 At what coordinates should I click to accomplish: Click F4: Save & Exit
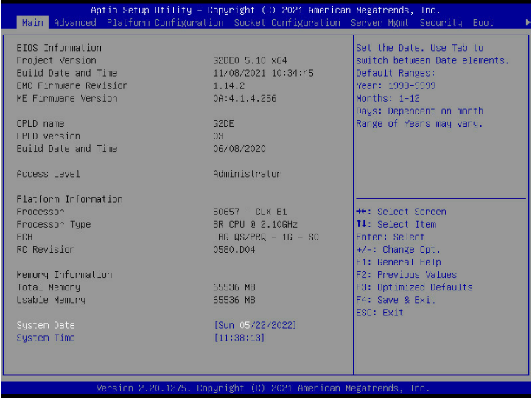396,299
